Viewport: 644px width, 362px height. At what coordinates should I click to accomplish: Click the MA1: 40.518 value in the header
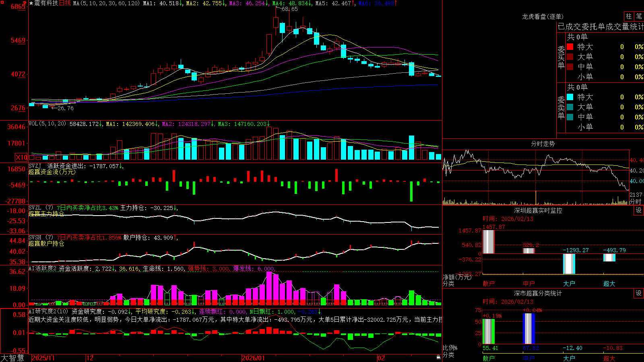162,3
